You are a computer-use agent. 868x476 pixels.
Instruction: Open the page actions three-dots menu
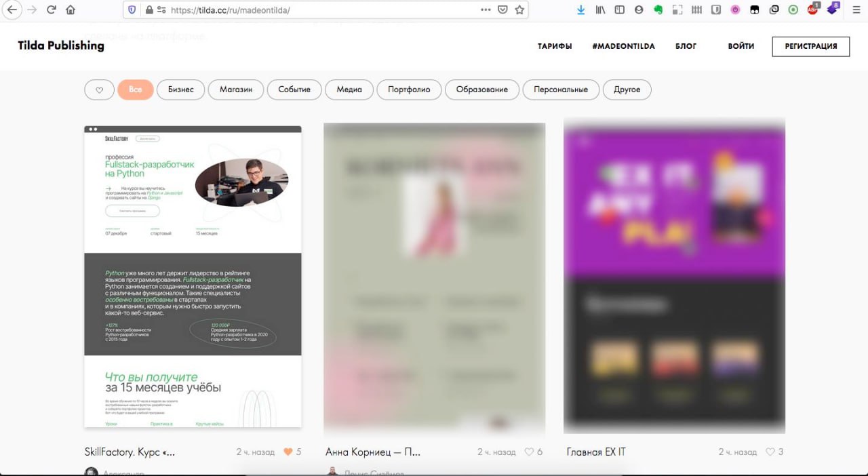coord(485,10)
